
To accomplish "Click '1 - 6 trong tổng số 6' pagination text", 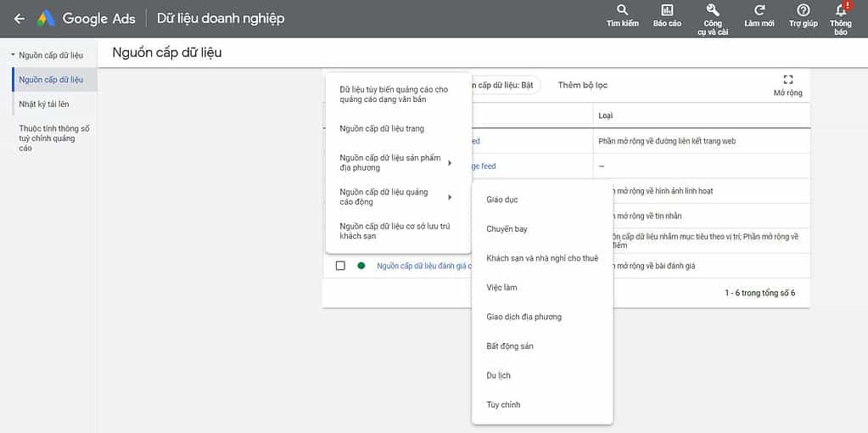I will click(760, 293).
